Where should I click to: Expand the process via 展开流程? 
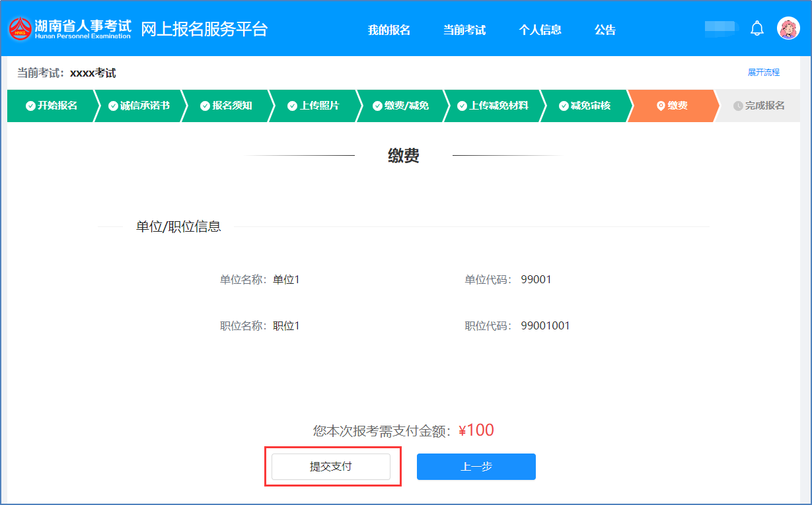(763, 73)
